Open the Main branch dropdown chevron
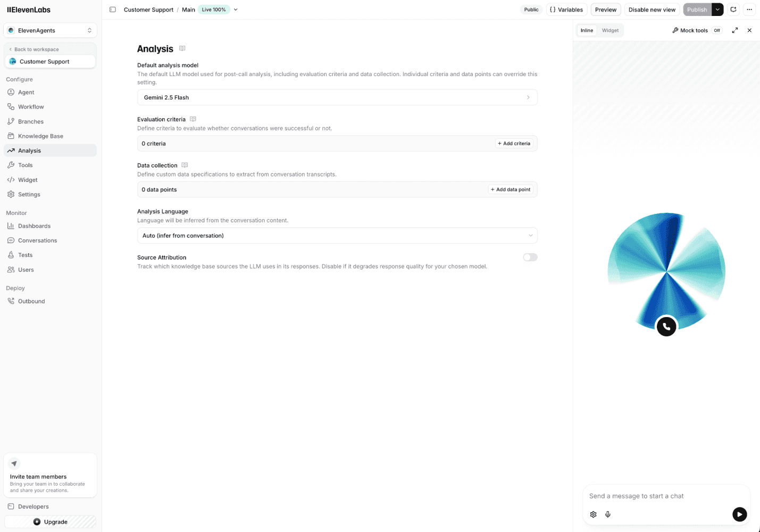The height and width of the screenshot is (532, 760). 236,10
